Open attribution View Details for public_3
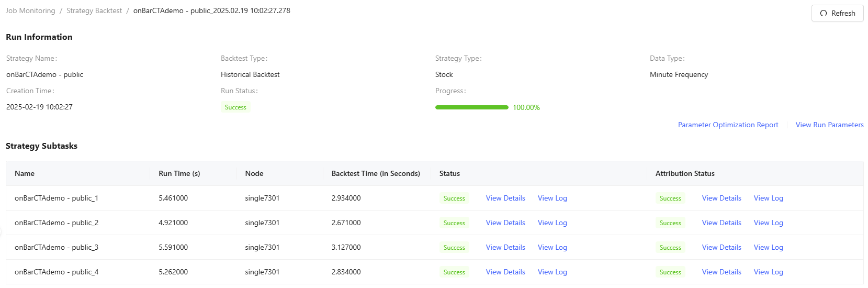The height and width of the screenshot is (288, 868). coord(722,247)
